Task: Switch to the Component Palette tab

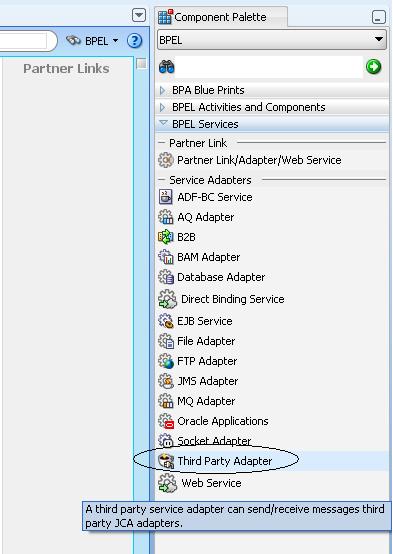Action: pos(221,17)
